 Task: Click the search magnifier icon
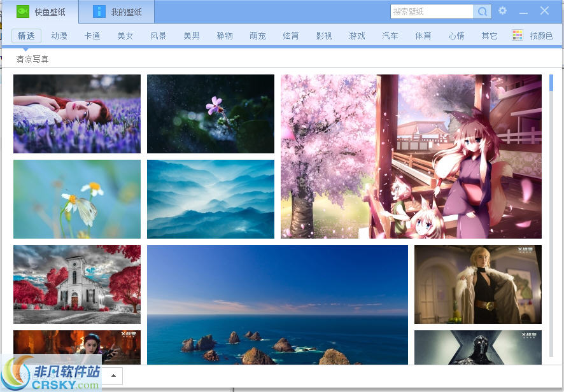click(x=482, y=11)
